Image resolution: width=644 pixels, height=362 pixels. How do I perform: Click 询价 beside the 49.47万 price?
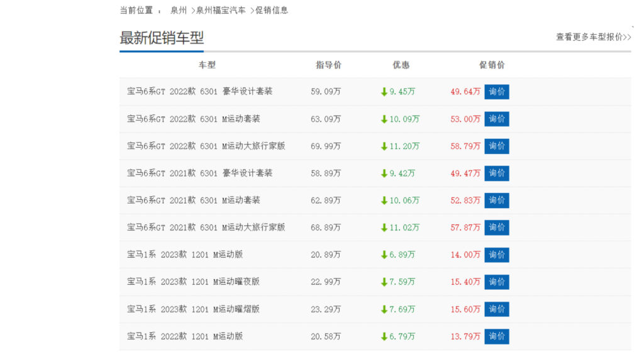point(497,173)
